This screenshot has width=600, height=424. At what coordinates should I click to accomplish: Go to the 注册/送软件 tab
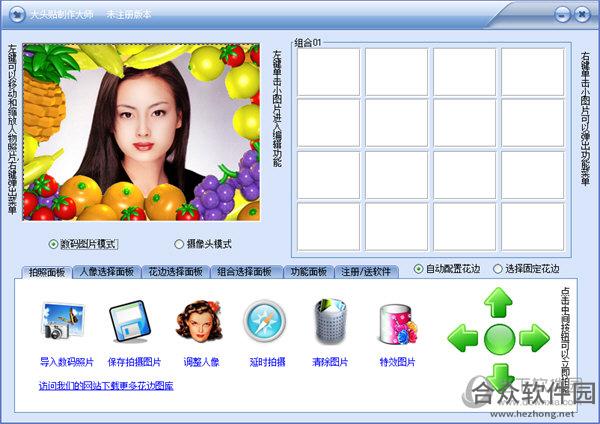point(366,272)
